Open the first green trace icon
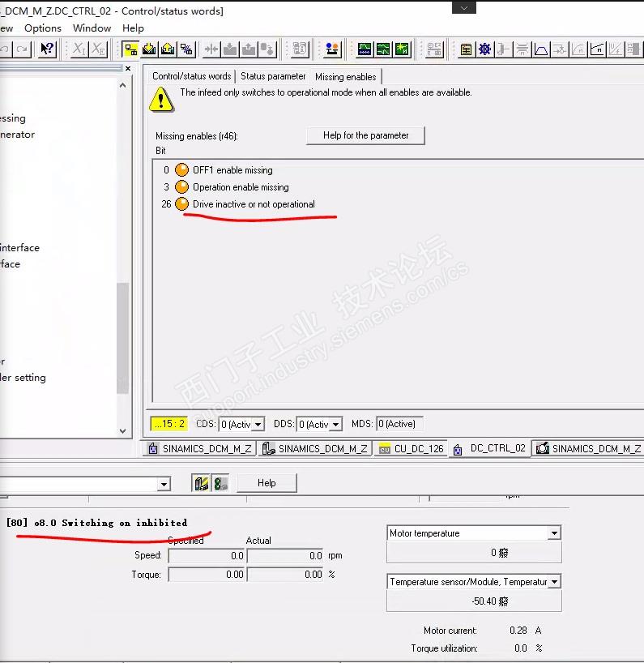The height and width of the screenshot is (663, 644). [x=365, y=49]
